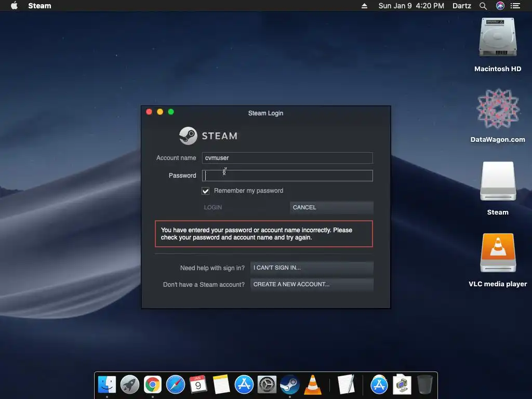Open the Steam menu in menu bar

[39, 6]
